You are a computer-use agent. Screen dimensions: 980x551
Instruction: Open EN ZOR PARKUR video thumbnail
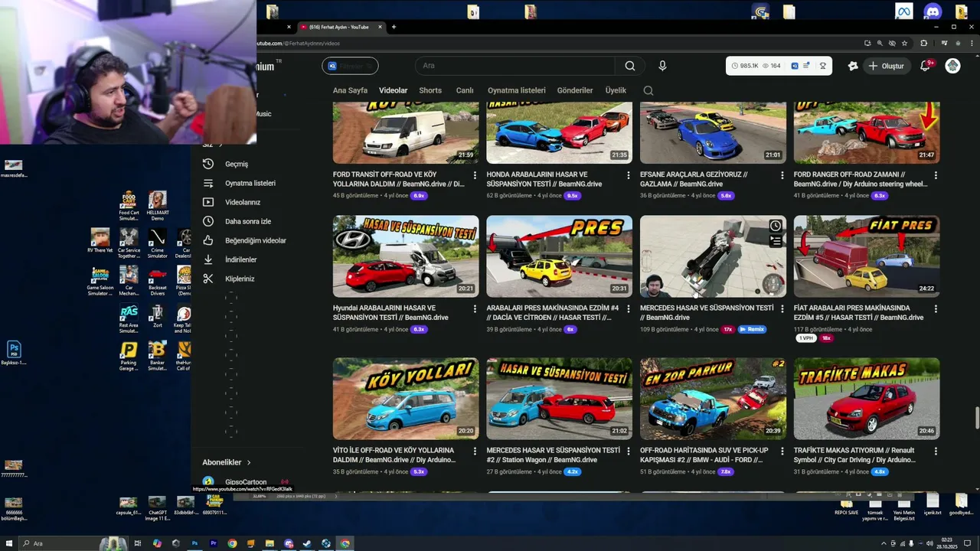[713, 398]
